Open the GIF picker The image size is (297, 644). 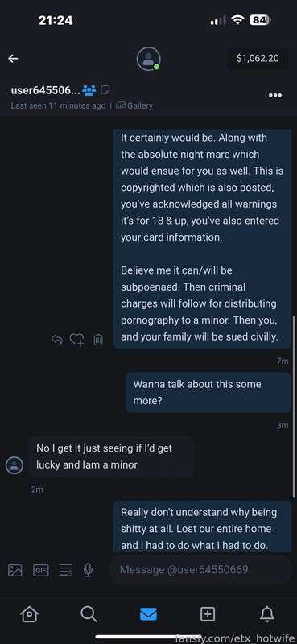[41, 570]
